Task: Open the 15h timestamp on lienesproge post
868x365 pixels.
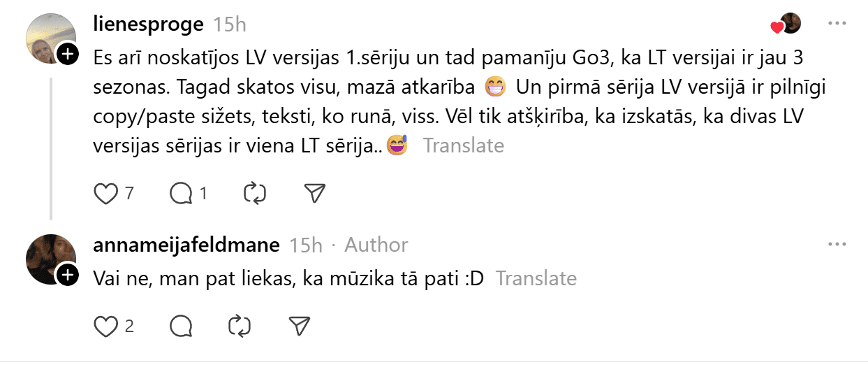Action: [230, 24]
